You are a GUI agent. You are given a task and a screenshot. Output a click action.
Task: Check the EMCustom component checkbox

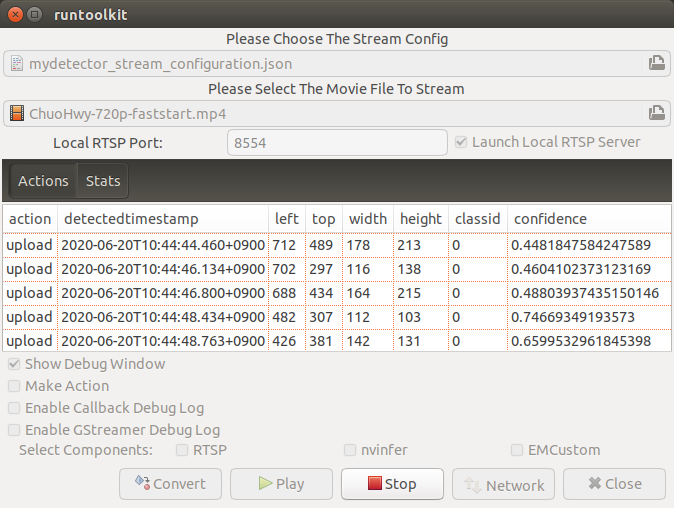click(x=517, y=450)
